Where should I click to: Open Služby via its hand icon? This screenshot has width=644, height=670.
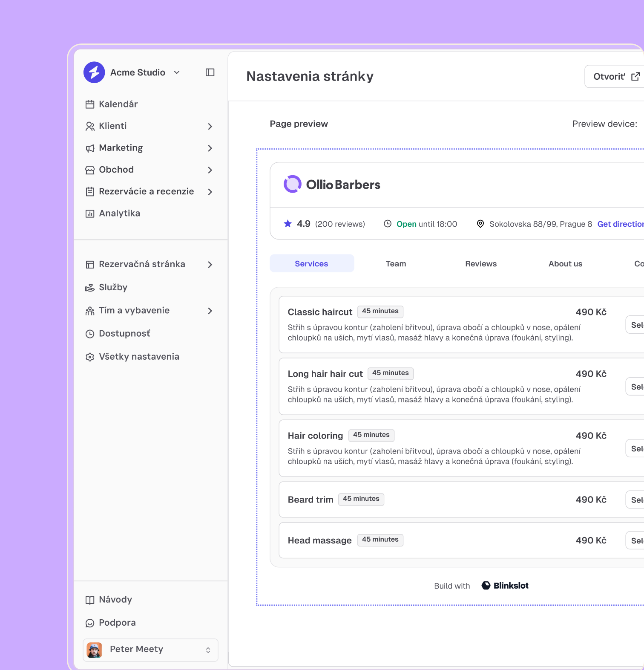[x=90, y=288]
